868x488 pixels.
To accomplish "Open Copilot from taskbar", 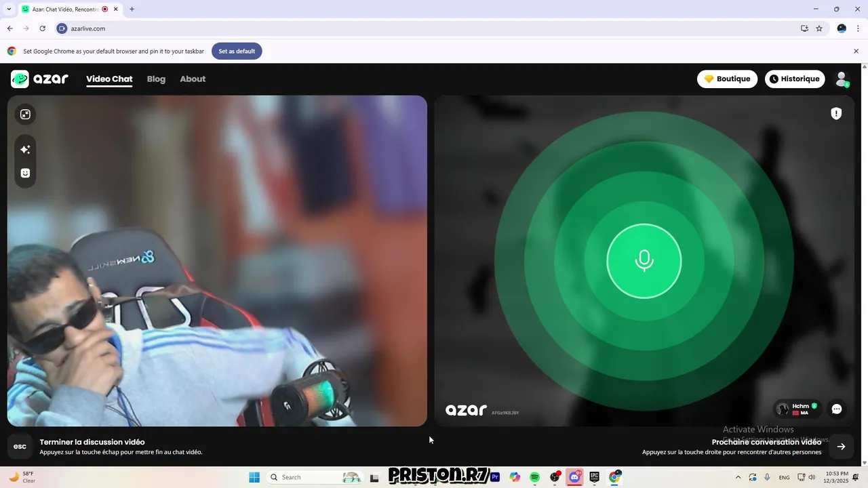I will tap(515, 477).
